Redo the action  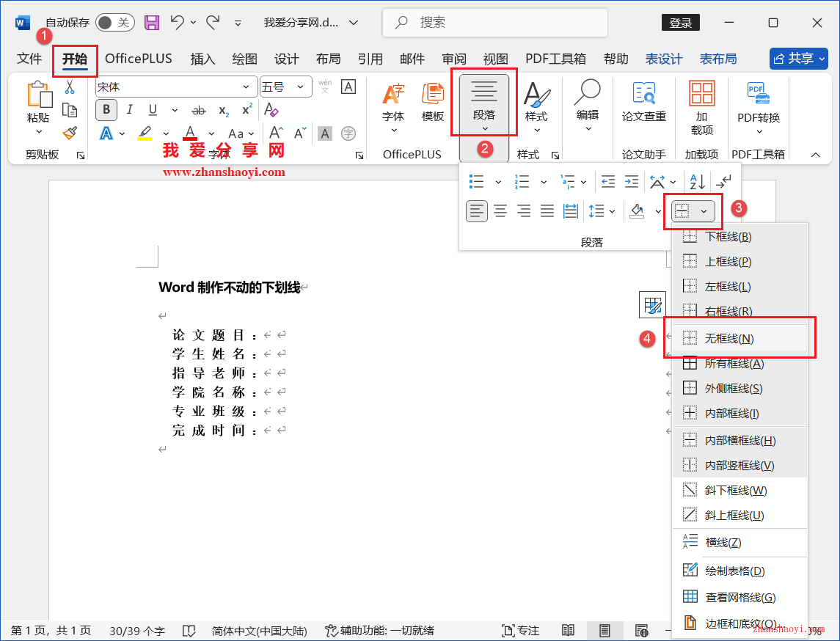tap(213, 23)
